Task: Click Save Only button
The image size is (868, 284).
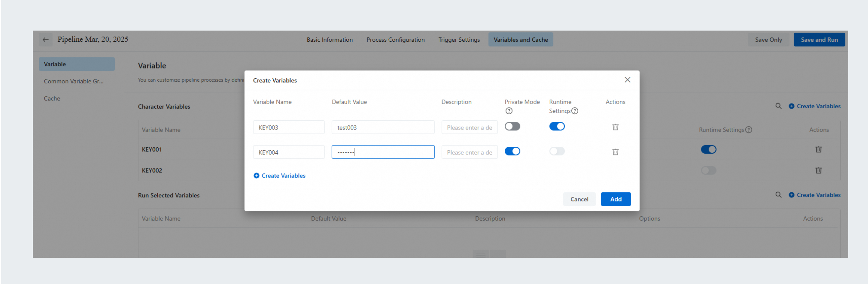Action: coord(768,40)
